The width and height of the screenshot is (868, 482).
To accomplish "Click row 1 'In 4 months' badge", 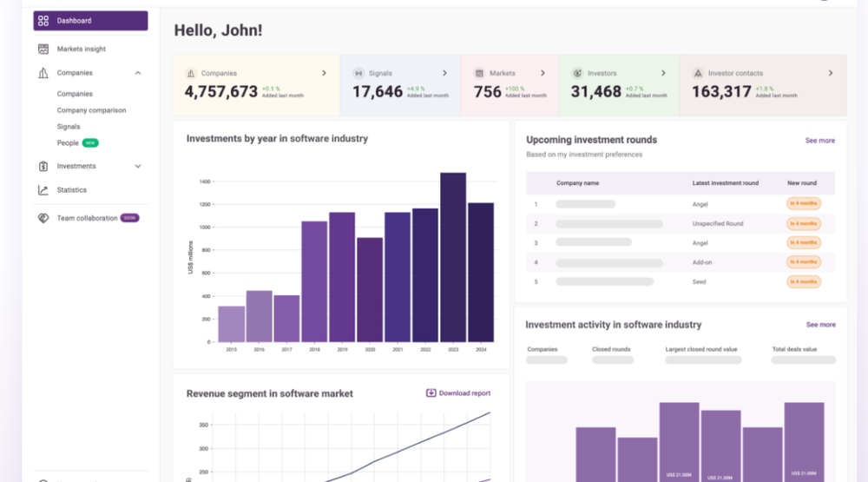I will point(803,204).
